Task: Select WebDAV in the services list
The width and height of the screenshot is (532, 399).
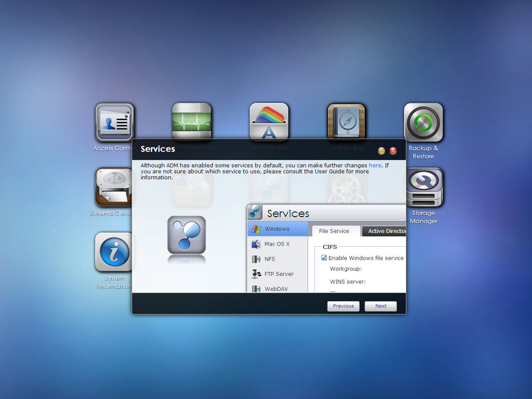Action: [x=278, y=288]
